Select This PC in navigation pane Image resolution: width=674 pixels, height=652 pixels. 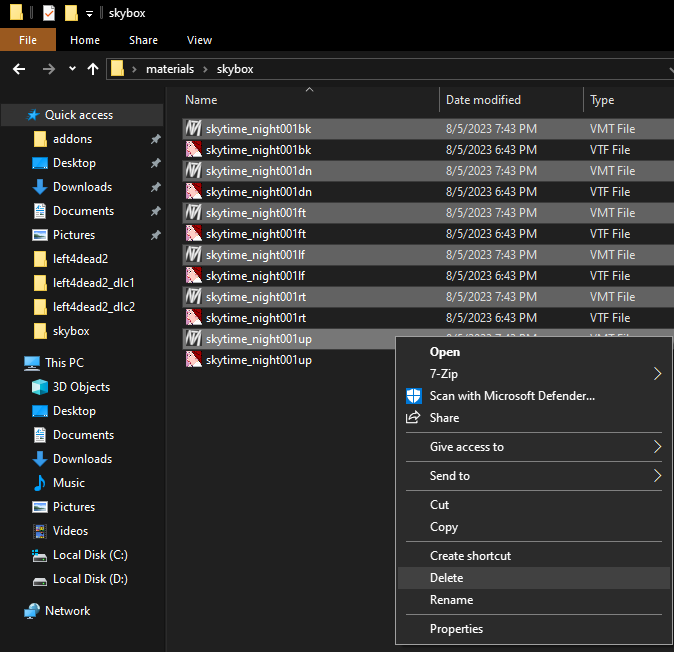click(x=64, y=363)
